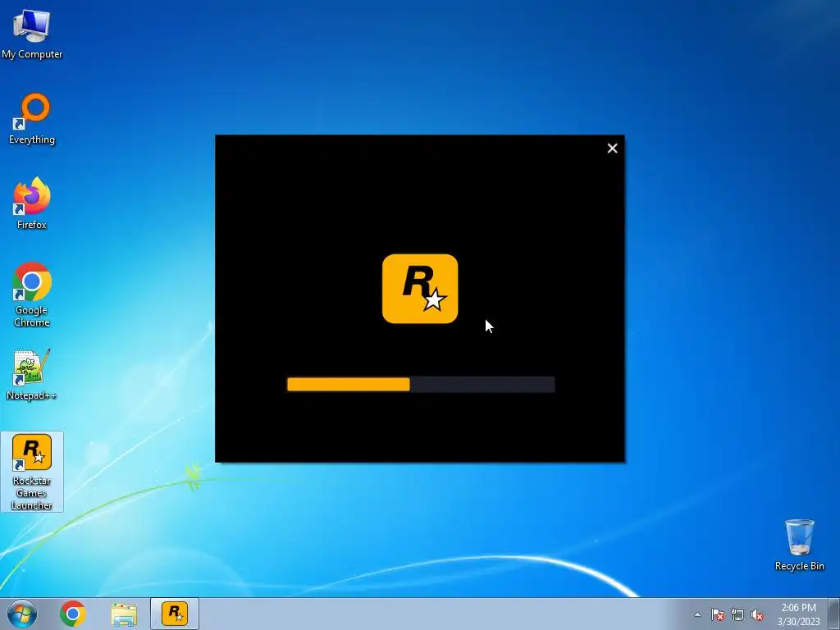Open Windows Explorer from the taskbar
840x630 pixels.
tap(124, 614)
